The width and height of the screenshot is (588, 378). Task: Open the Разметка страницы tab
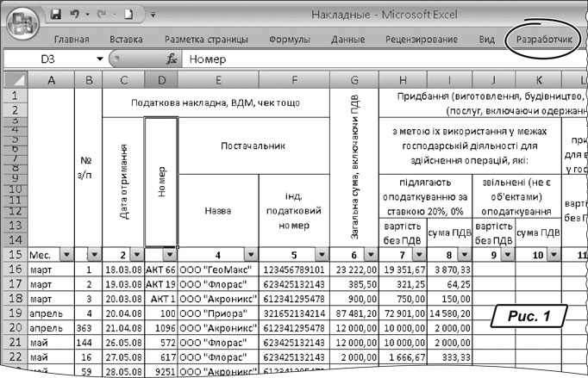coord(206,39)
